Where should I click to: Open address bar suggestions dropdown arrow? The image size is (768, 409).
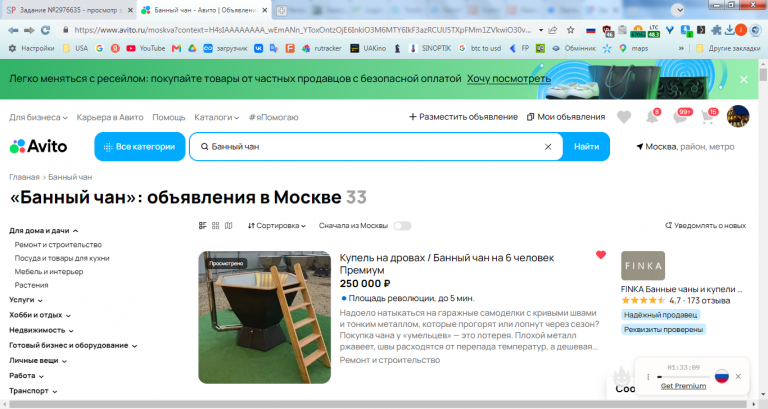tap(541, 30)
